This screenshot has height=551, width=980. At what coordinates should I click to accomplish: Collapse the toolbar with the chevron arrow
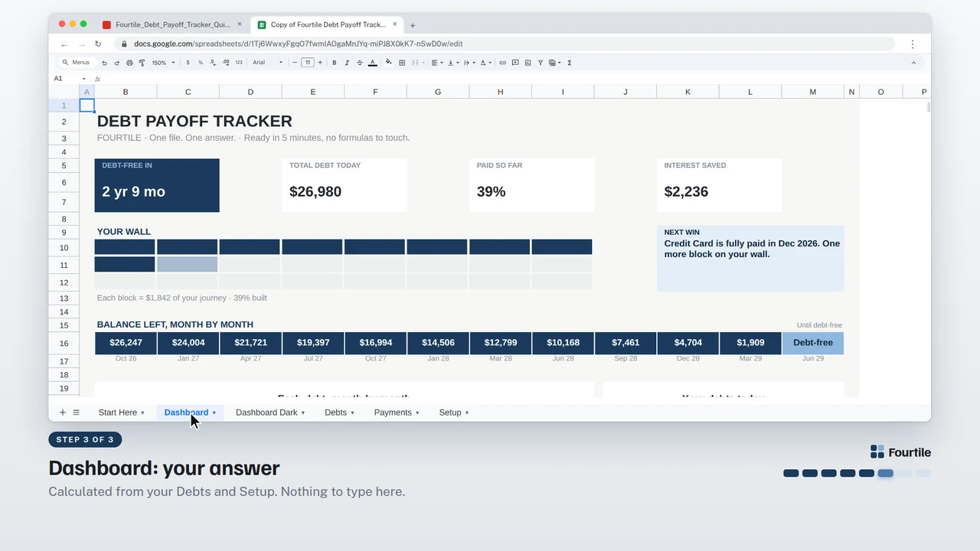(x=913, y=63)
